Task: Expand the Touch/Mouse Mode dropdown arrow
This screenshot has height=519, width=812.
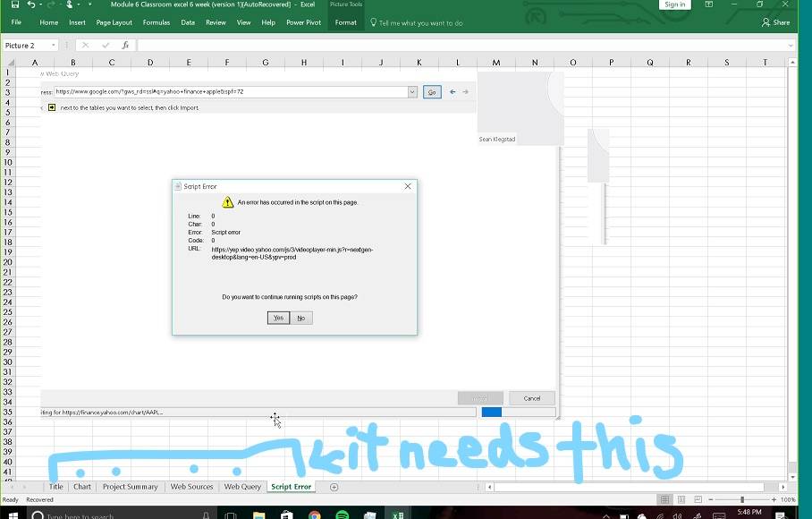Action: pyautogui.click(x=79, y=4)
